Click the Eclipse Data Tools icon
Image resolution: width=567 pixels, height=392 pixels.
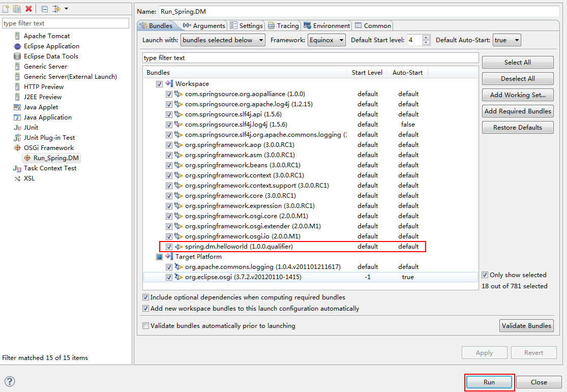17,56
